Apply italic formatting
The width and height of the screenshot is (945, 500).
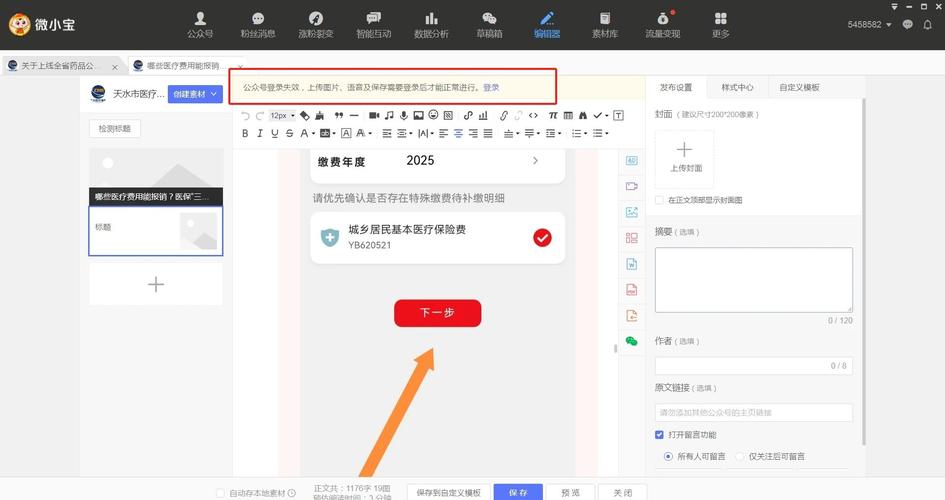click(260, 133)
